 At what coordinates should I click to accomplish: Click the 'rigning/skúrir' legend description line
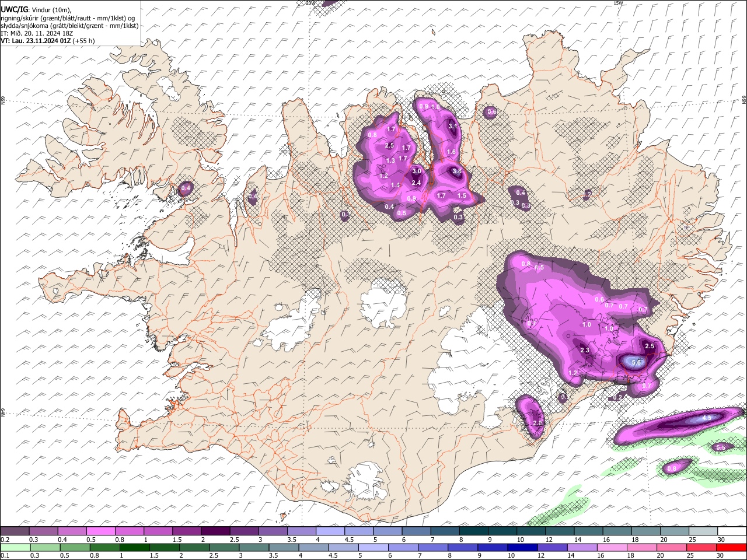tap(68, 17)
